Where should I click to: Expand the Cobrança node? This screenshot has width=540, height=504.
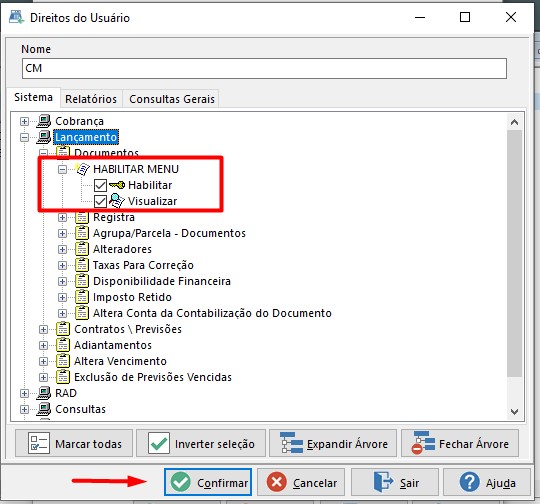coord(24,121)
